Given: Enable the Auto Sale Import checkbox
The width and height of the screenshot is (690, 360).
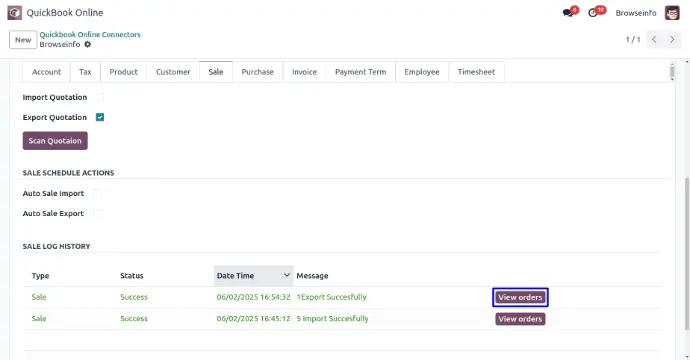Looking at the screenshot, I should [97, 193].
